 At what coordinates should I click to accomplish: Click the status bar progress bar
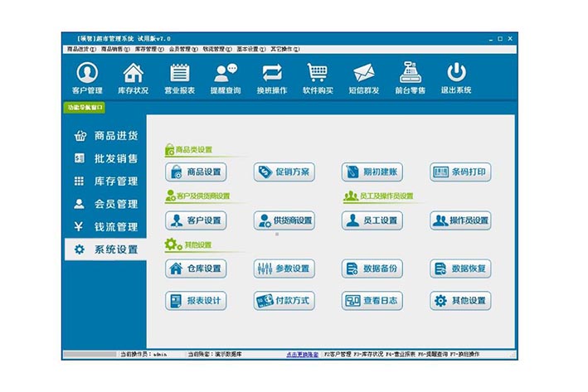point(90,354)
